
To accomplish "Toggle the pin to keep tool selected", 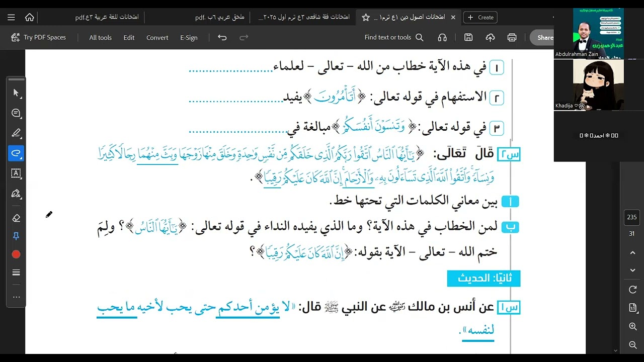I will pyautogui.click(x=16, y=236).
